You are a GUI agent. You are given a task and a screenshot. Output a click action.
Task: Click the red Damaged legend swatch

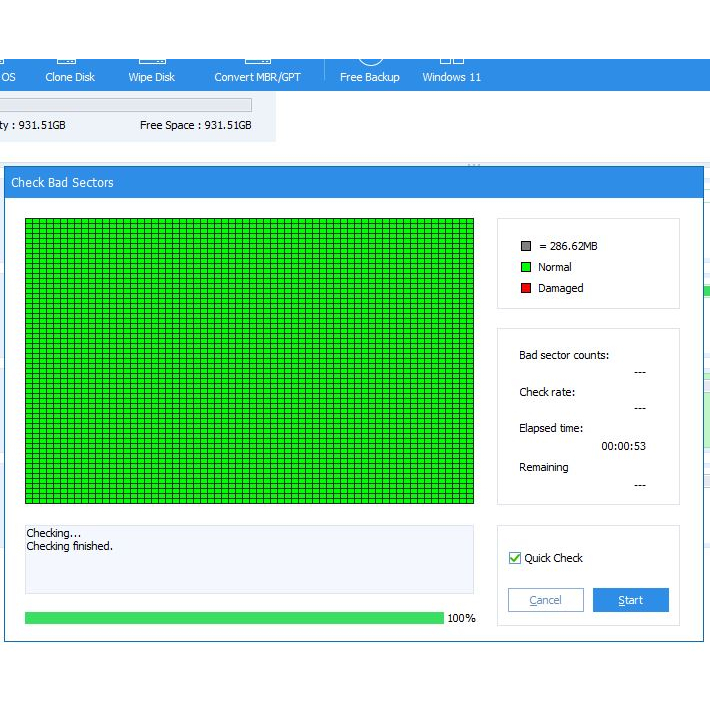click(526, 288)
